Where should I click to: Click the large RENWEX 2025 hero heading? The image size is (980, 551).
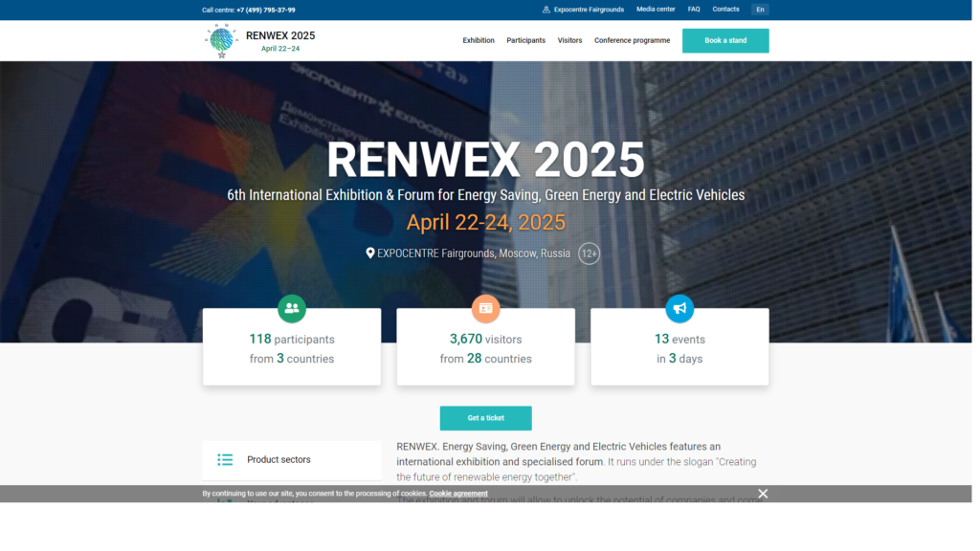click(x=485, y=160)
